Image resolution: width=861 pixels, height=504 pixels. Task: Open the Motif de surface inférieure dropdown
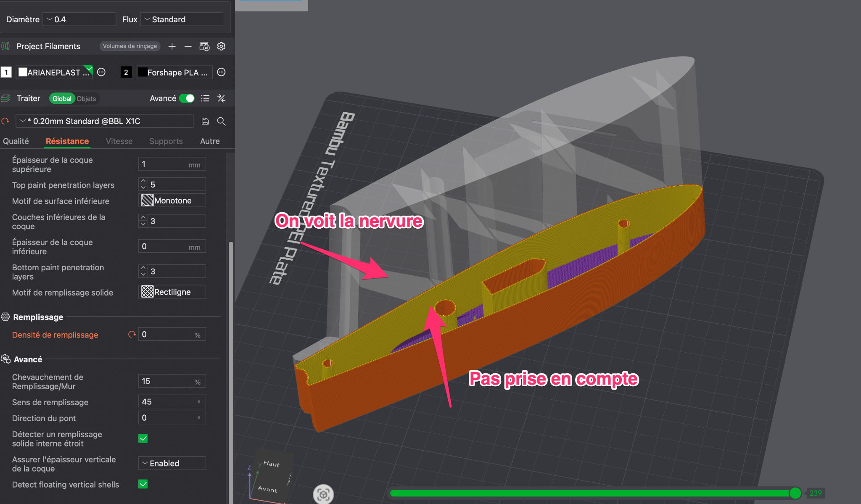(172, 201)
